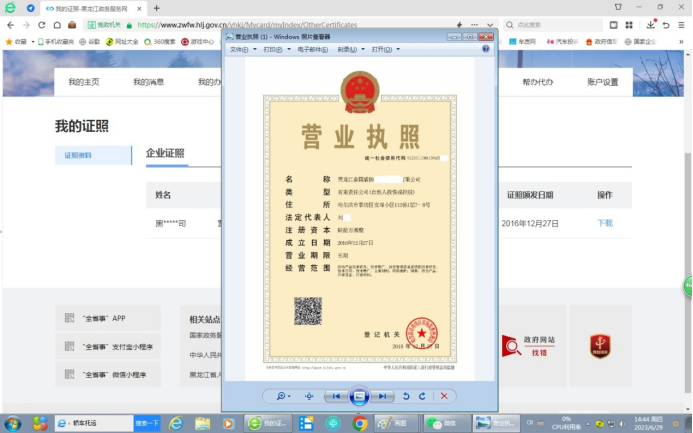Expand the 打印 dropdown menu
Screen dimensions: 693x433
pos(274,49)
